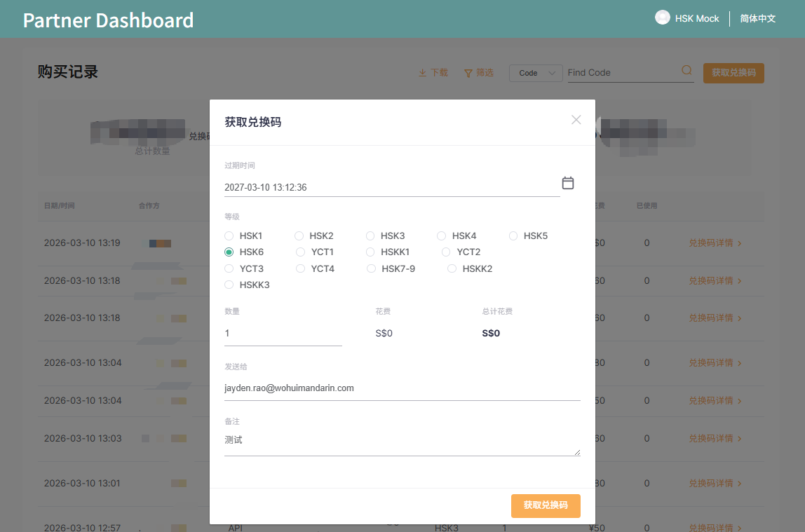Click the HSK Mock avatar icon
805x532 pixels.
click(x=662, y=18)
